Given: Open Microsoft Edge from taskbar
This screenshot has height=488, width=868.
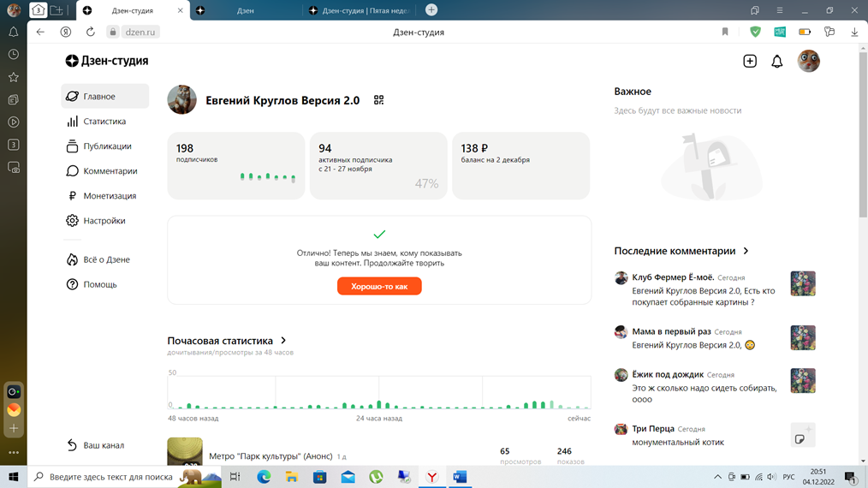Looking at the screenshot, I should point(264,477).
